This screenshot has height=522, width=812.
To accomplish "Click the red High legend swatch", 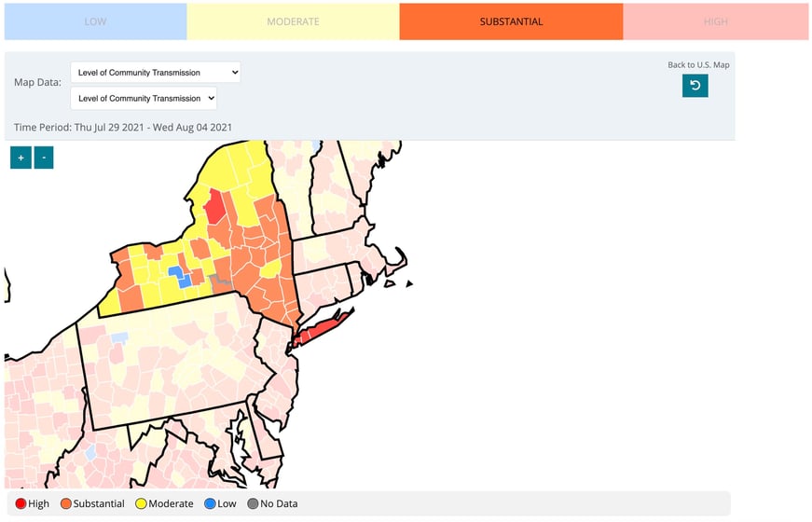I will click(21, 503).
